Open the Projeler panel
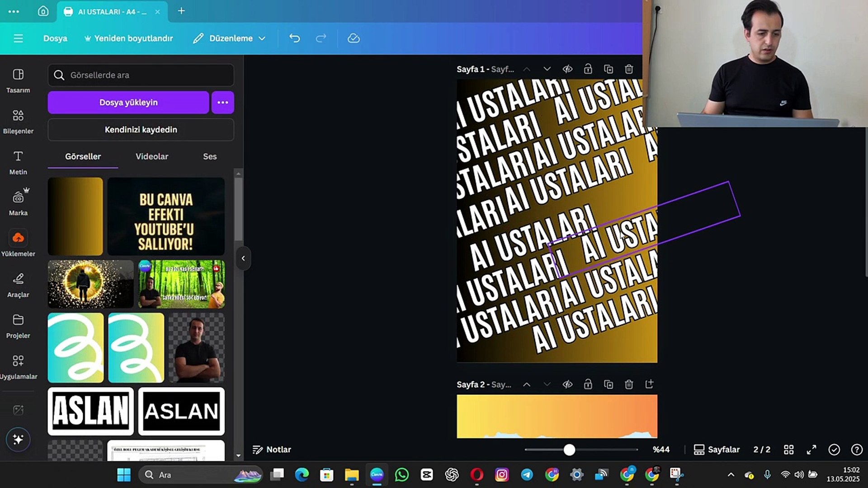 pos(18,324)
